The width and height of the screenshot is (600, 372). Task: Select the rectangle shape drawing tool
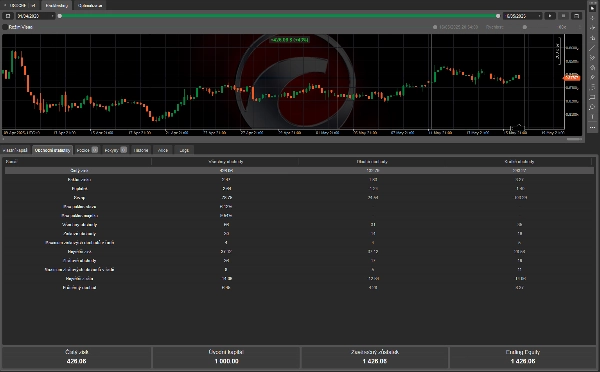tap(592, 97)
